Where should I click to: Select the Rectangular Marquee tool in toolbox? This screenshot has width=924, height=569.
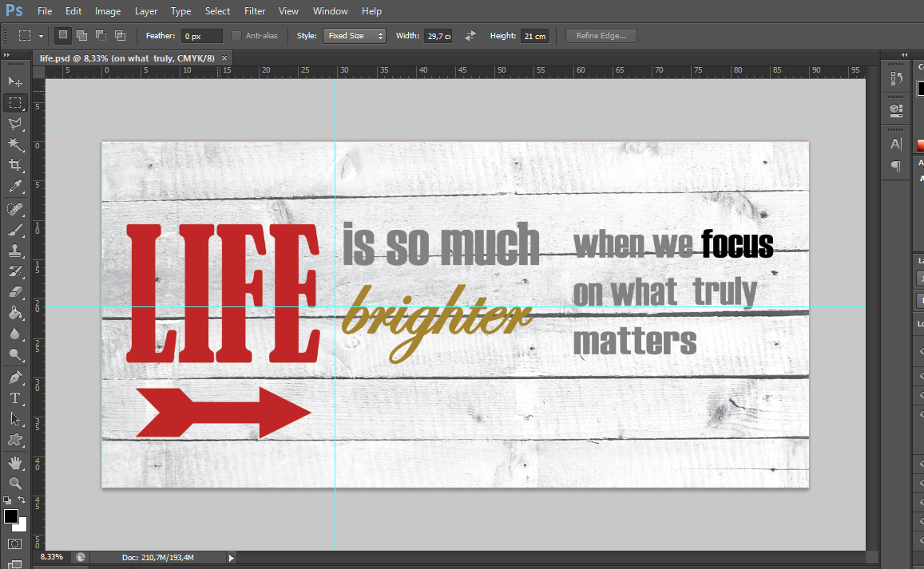point(15,102)
